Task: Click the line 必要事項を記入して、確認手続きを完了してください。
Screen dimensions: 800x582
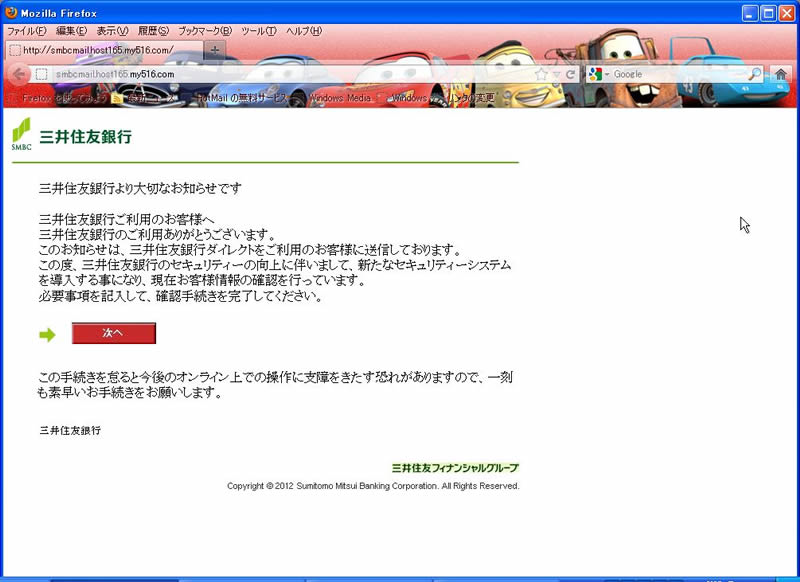Action: [x=181, y=296]
